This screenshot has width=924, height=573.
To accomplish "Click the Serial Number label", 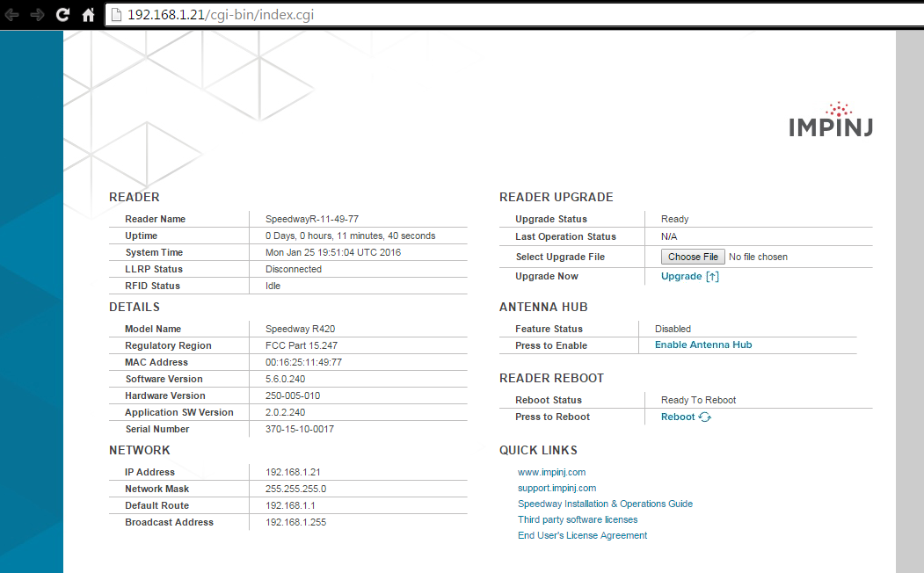I will [x=156, y=429].
